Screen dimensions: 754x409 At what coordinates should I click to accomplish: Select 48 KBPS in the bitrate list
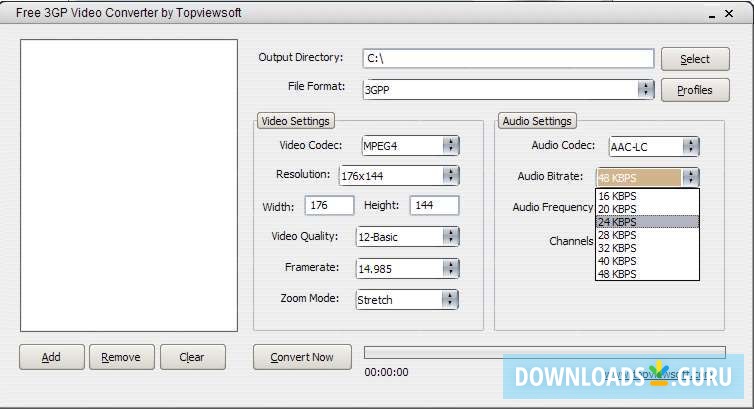647,274
